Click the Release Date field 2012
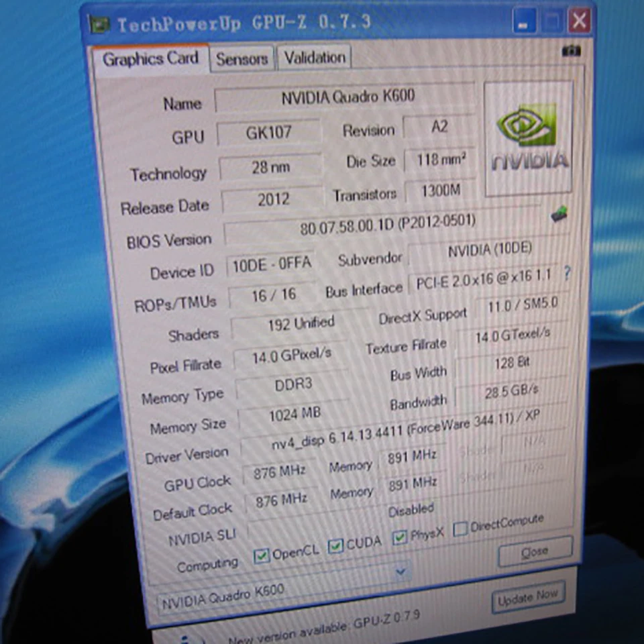Image resolution: width=644 pixels, height=644 pixels. coord(273,200)
